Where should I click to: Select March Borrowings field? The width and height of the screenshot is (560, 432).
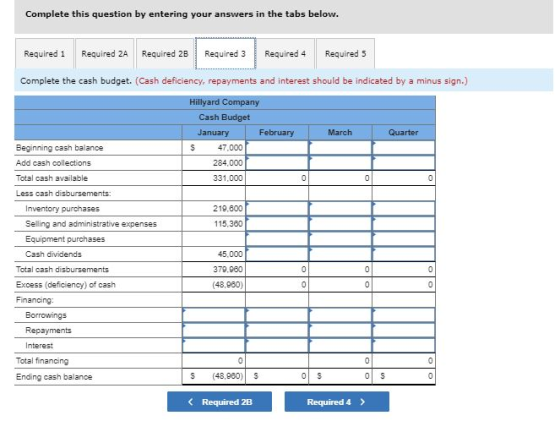[x=340, y=315]
